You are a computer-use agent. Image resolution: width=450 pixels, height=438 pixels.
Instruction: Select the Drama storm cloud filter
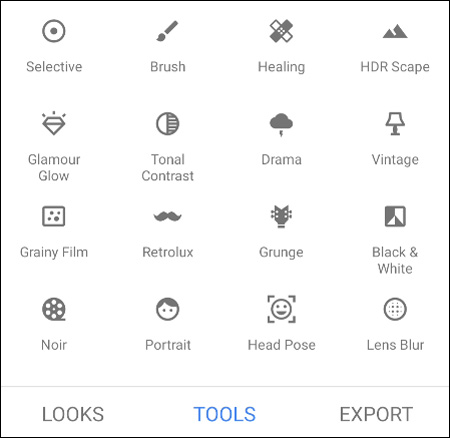[281, 124]
